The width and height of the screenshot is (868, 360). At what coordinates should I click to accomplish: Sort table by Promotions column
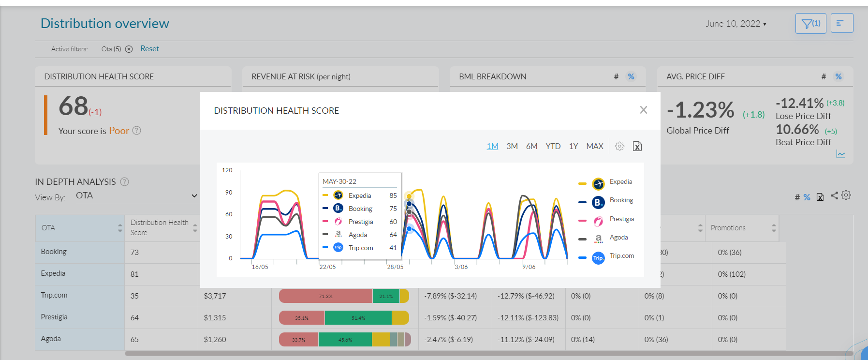(774, 228)
